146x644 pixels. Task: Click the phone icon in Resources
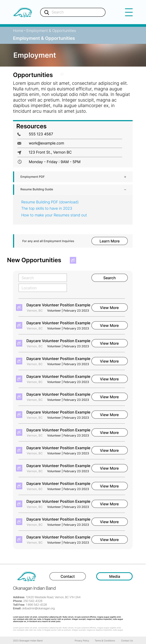point(19,134)
